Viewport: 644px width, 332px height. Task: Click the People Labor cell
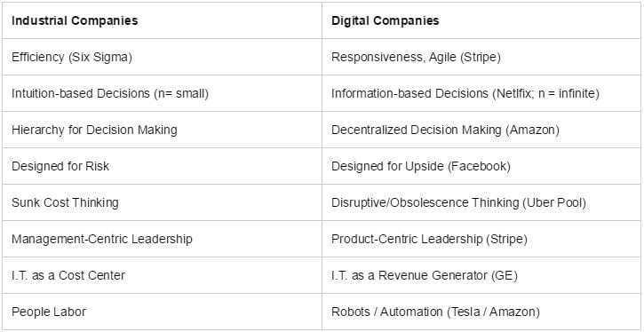point(163,312)
